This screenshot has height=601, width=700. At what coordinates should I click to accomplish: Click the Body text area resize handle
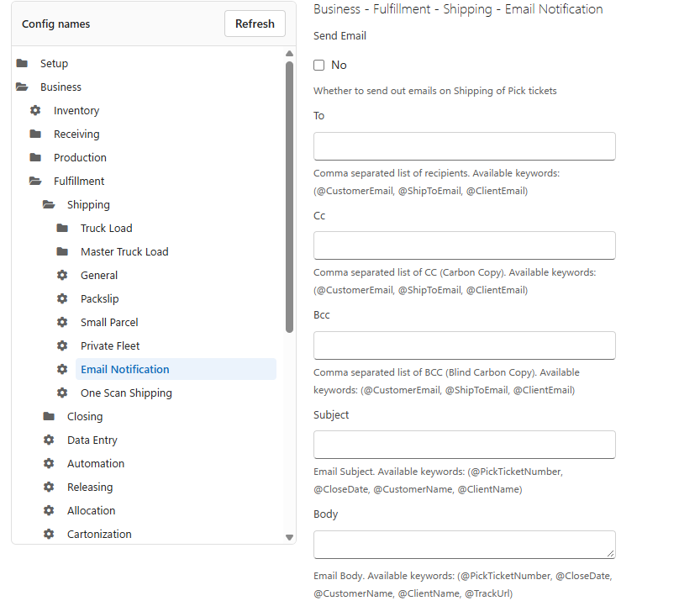[x=610, y=554]
